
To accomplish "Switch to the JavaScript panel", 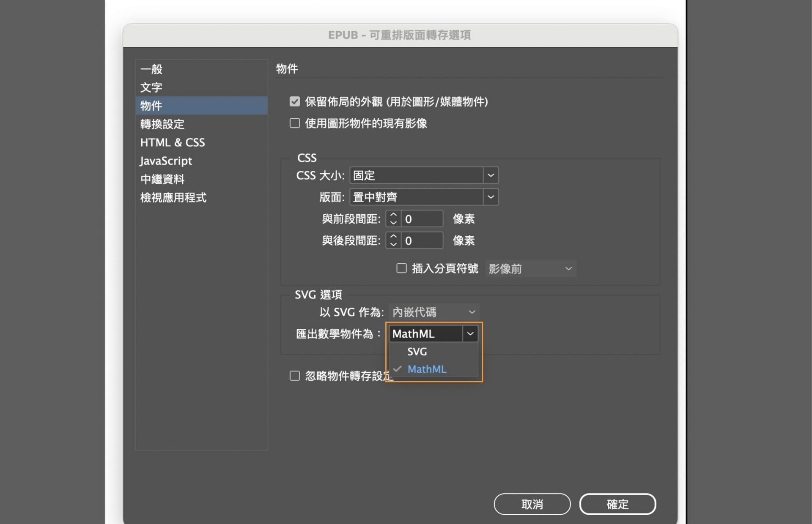I will click(x=166, y=161).
